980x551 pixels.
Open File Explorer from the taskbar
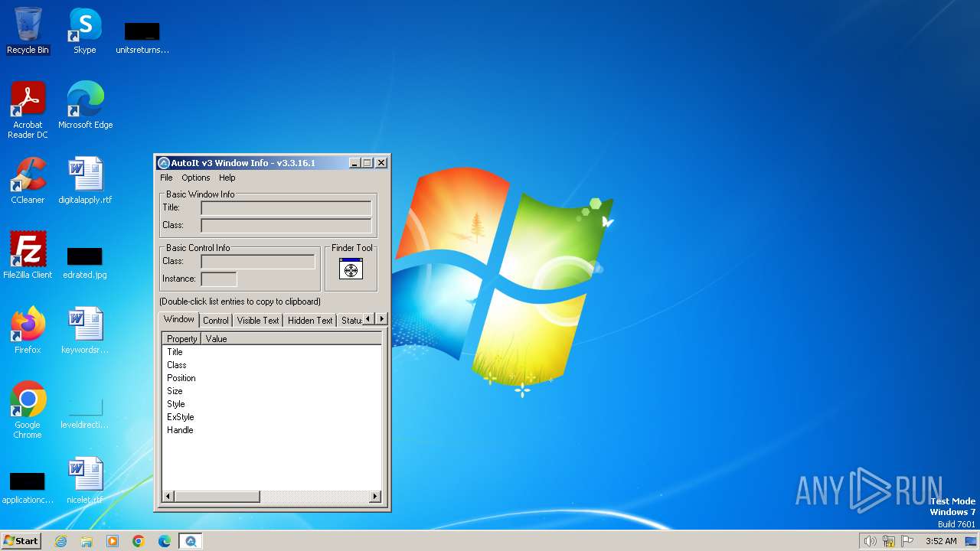coord(87,541)
